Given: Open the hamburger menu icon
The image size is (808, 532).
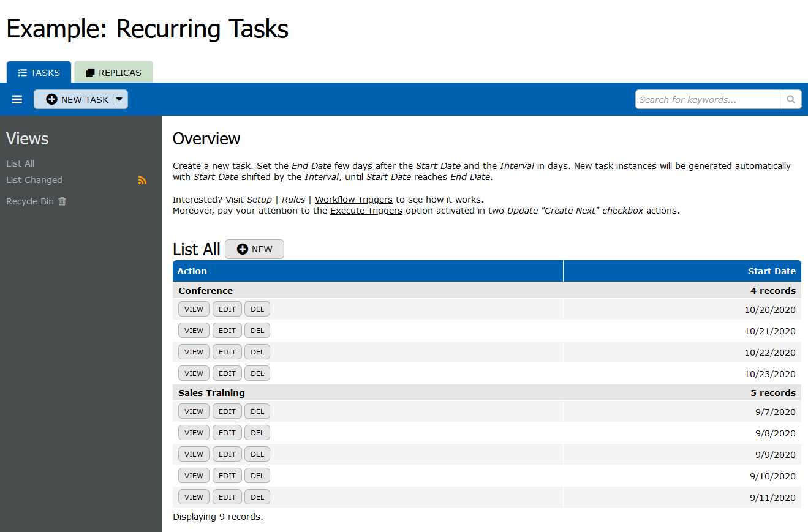Looking at the screenshot, I should pyautogui.click(x=17, y=99).
